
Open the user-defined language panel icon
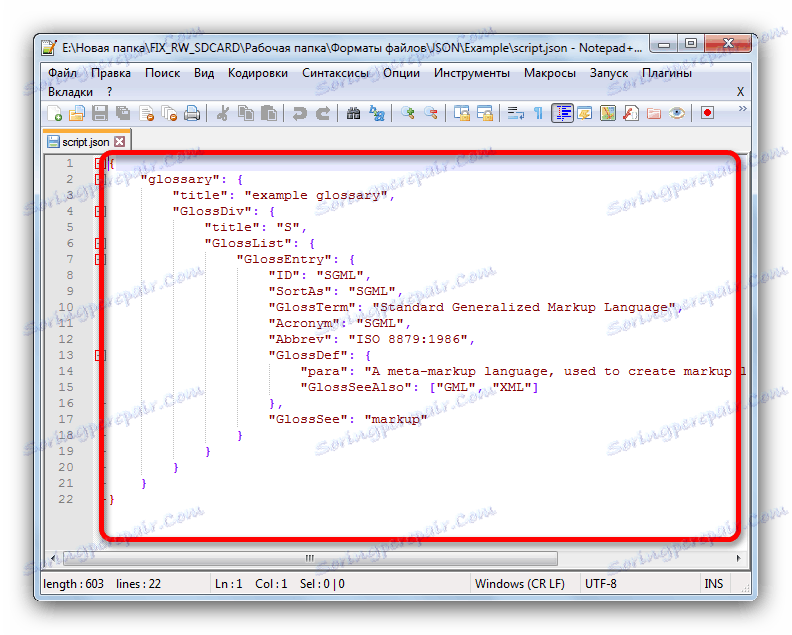[x=585, y=113]
